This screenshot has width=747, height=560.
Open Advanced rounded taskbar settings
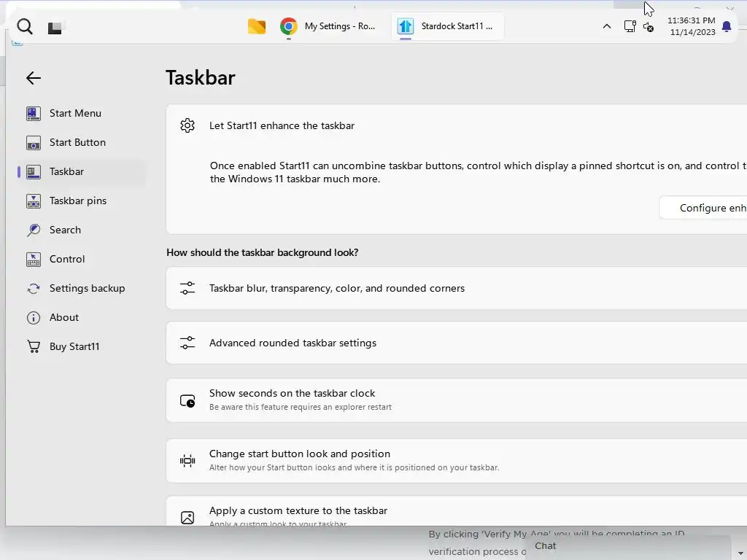tap(457, 343)
